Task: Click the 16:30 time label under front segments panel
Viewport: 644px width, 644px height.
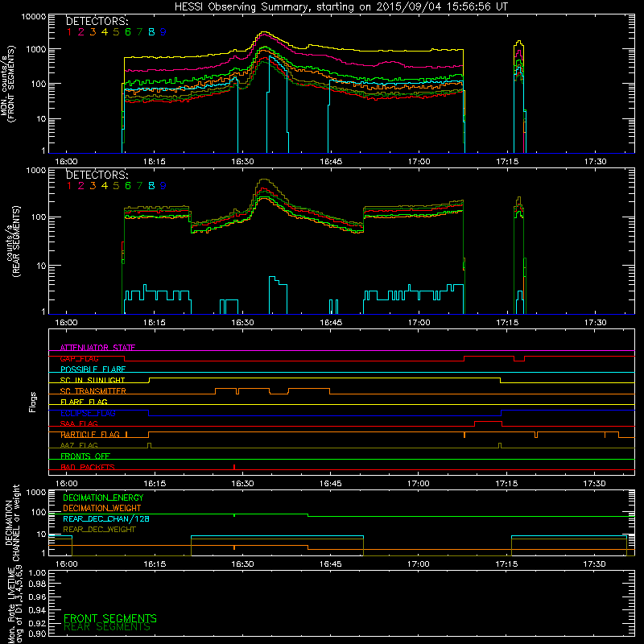Action: coord(242,162)
